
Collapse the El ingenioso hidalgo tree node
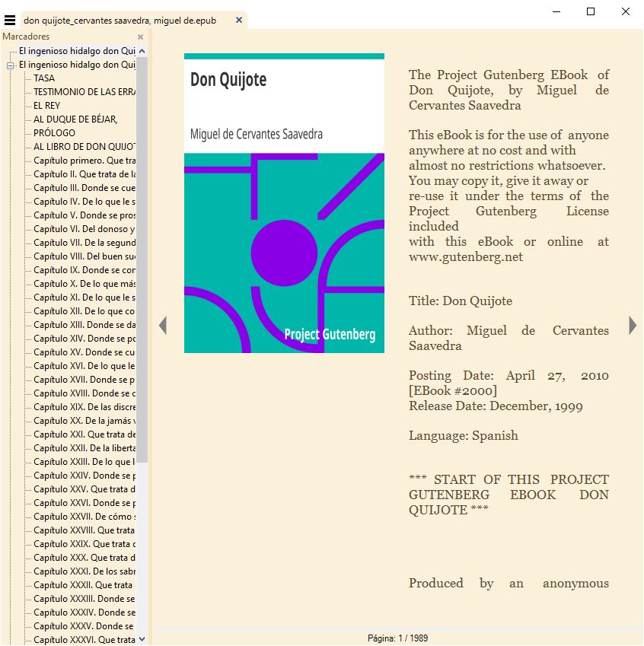point(11,65)
